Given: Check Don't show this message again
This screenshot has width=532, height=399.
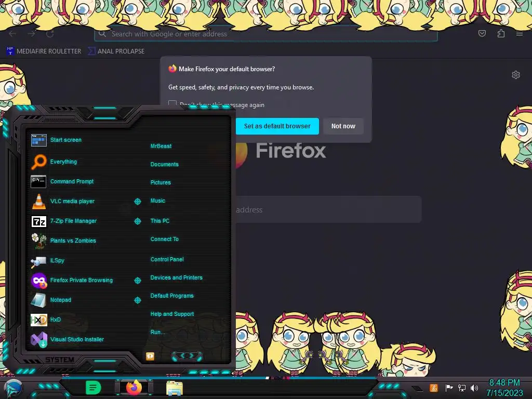Looking at the screenshot, I should [x=172, y=104].
